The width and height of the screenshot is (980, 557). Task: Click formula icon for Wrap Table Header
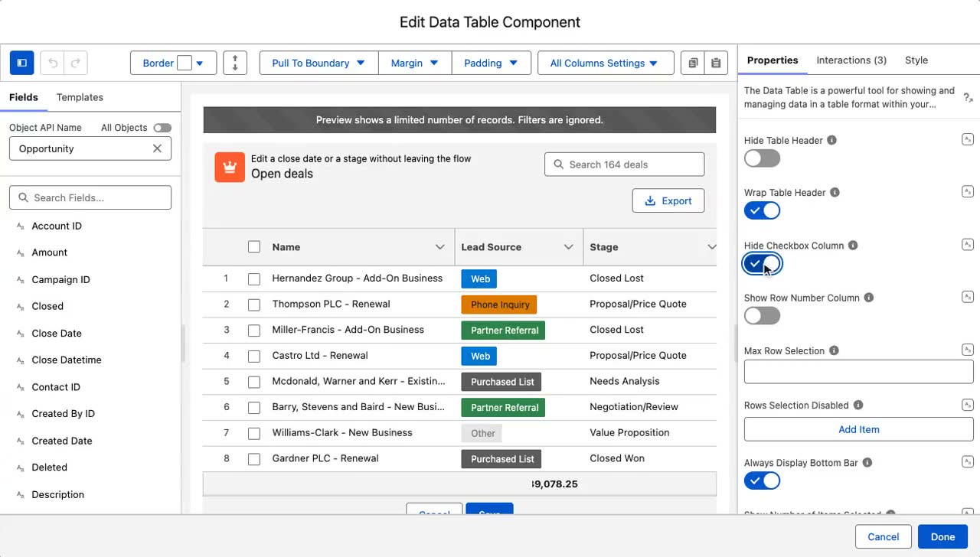pyautogui.click(x=968, y=191)
